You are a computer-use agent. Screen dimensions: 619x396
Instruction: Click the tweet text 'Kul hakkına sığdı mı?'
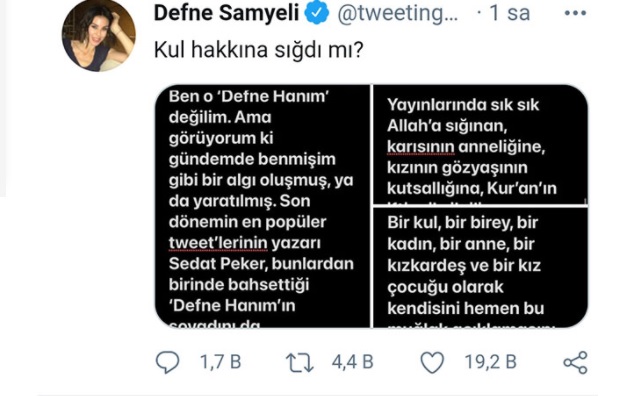point(259,51)
